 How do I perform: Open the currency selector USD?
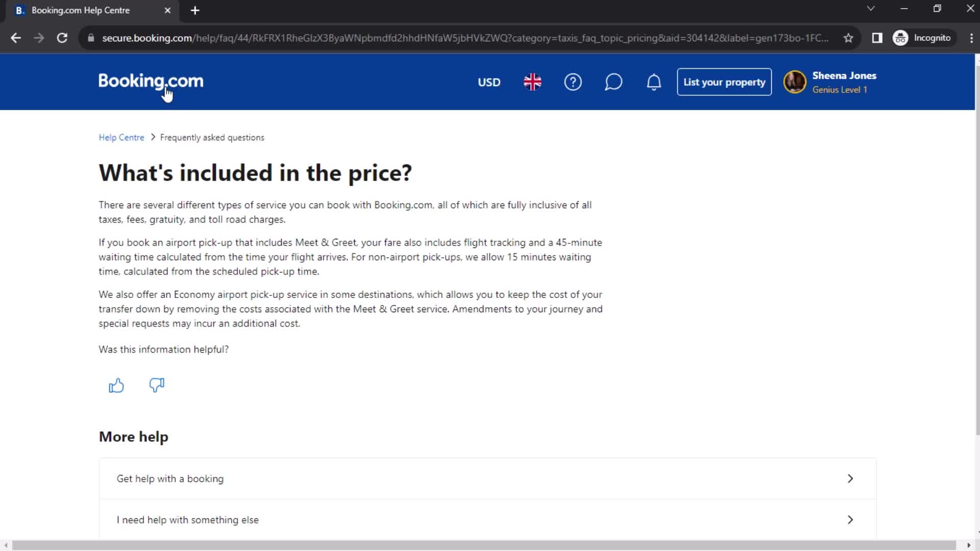(488, 82)
